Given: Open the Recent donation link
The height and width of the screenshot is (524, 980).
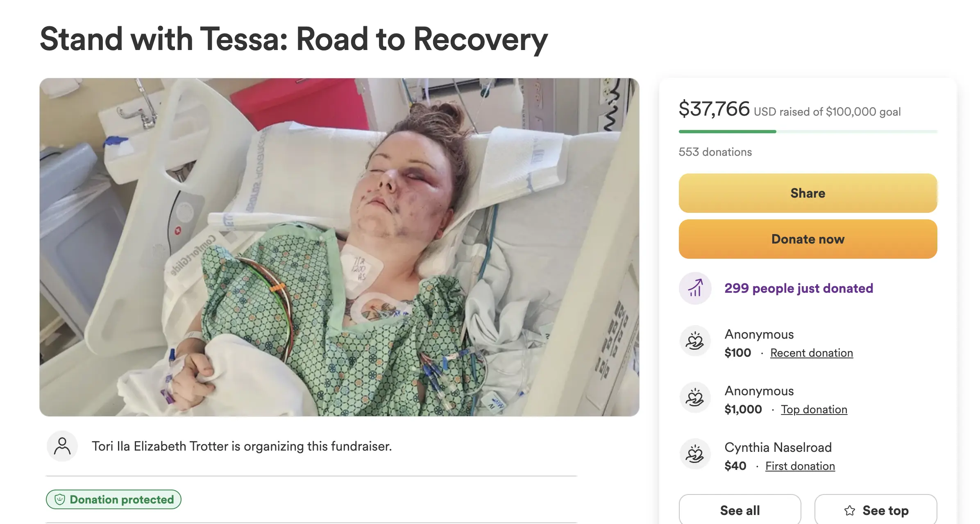Looking at the screenshot, I should tap(812, 353).
